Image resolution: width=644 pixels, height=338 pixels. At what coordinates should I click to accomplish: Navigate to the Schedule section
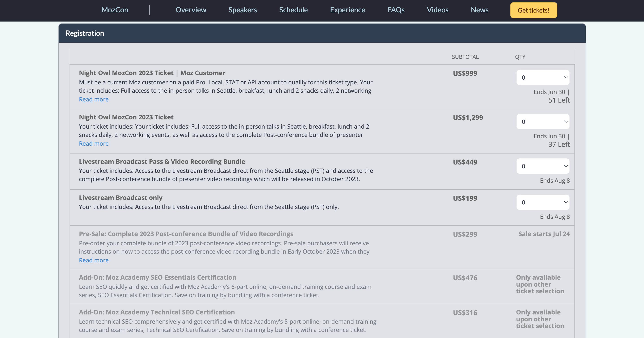coord(293,10)
